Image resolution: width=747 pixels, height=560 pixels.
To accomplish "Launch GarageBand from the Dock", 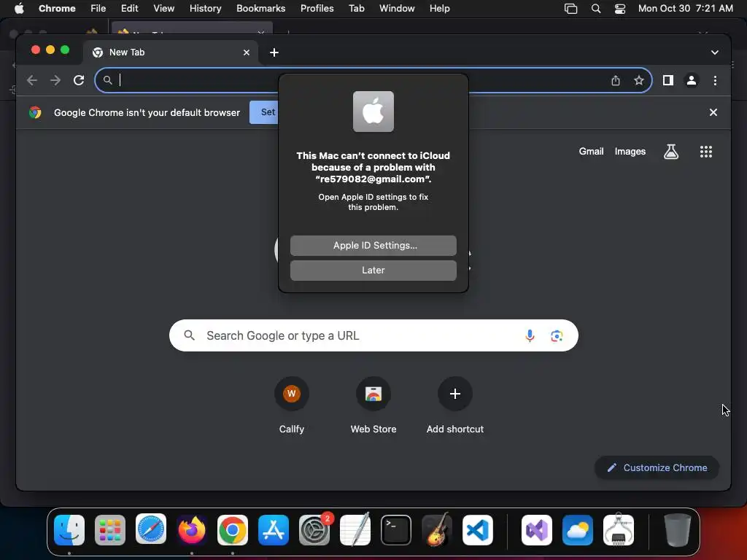I will pyautogui.click(x=436, y=529).
